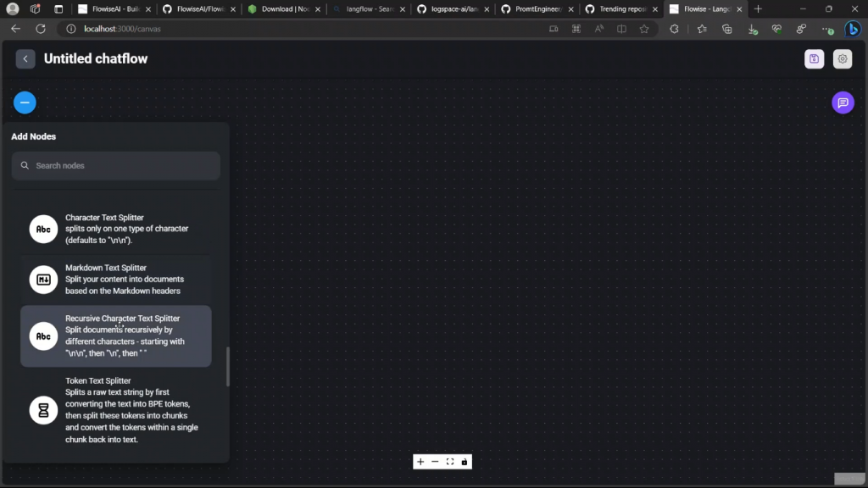This screenshot has height=488, width=868.
Task: Add this page to favorites star icon
Action: (x=644, y=29)
